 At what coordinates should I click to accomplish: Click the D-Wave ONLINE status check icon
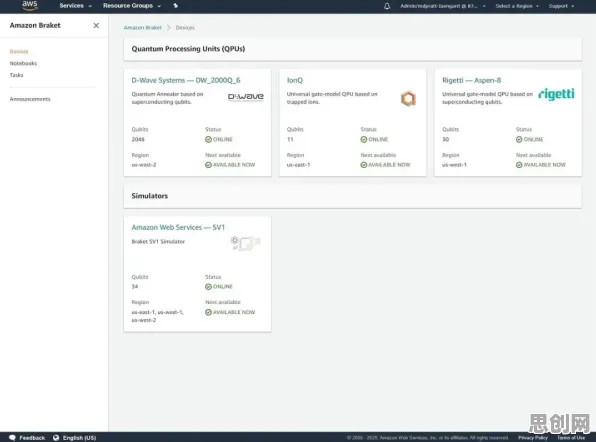208,139
